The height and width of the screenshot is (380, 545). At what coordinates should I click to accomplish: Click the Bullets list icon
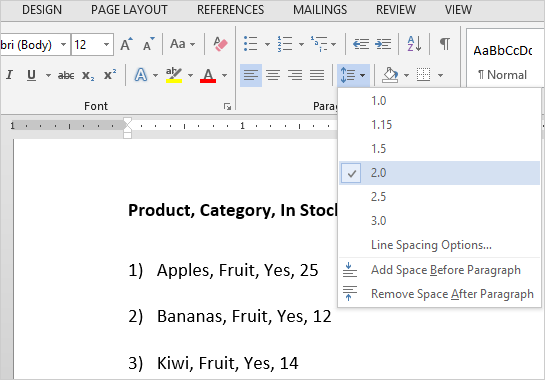251,44
